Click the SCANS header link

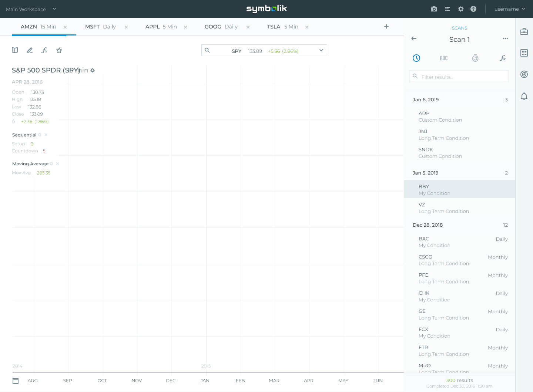[459, 28]
